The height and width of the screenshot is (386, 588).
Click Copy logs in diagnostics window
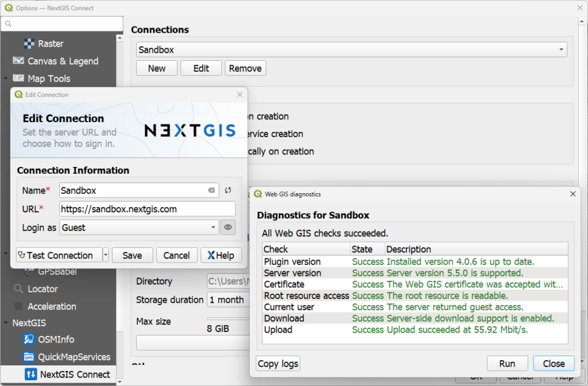278,364
